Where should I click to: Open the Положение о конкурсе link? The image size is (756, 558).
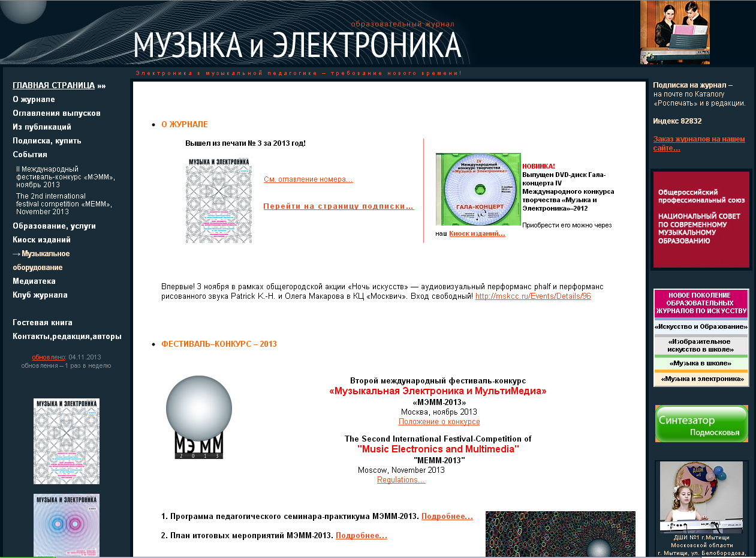point(439,422)
